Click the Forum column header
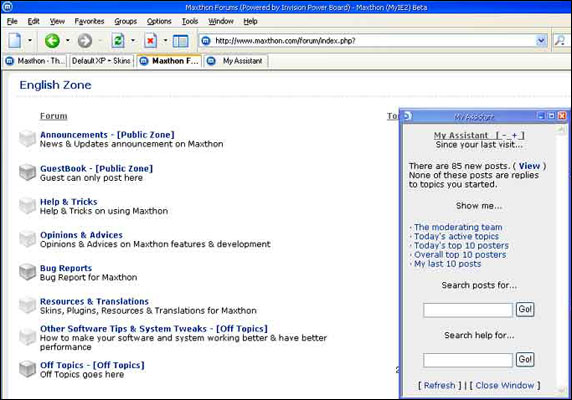 pyautogui.click(x=54, y=116)
